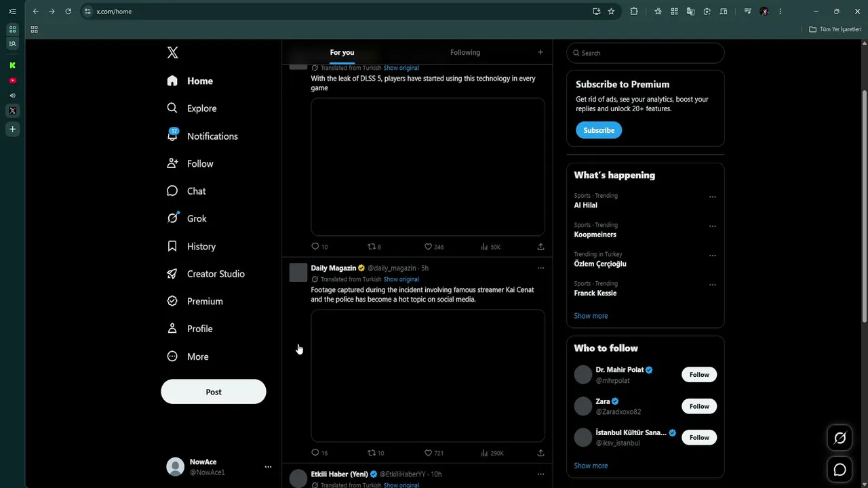Viewport: 868px width, 488px height.
Task: Add a new timeline tab with plus
Action: click(540, 52)
